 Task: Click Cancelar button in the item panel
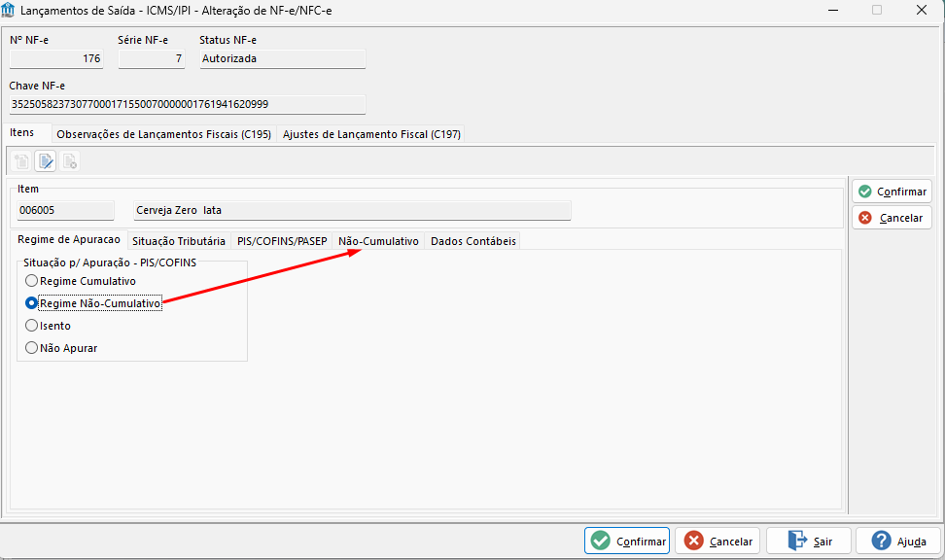click(892, 218)
